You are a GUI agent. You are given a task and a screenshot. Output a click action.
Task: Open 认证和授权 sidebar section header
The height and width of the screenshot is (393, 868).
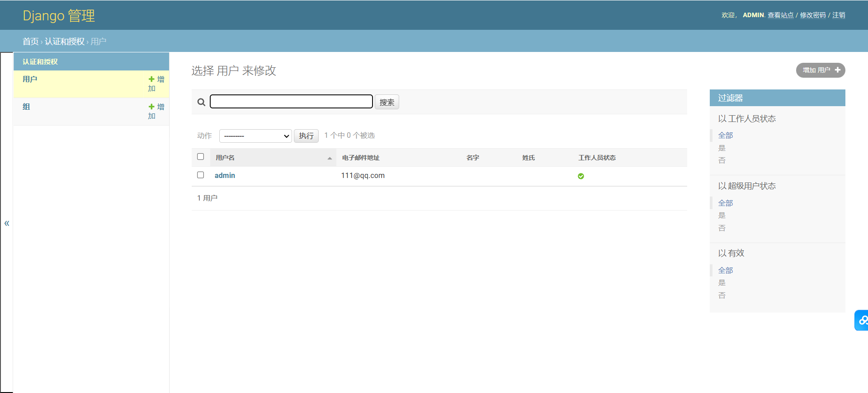coord(40,62)
